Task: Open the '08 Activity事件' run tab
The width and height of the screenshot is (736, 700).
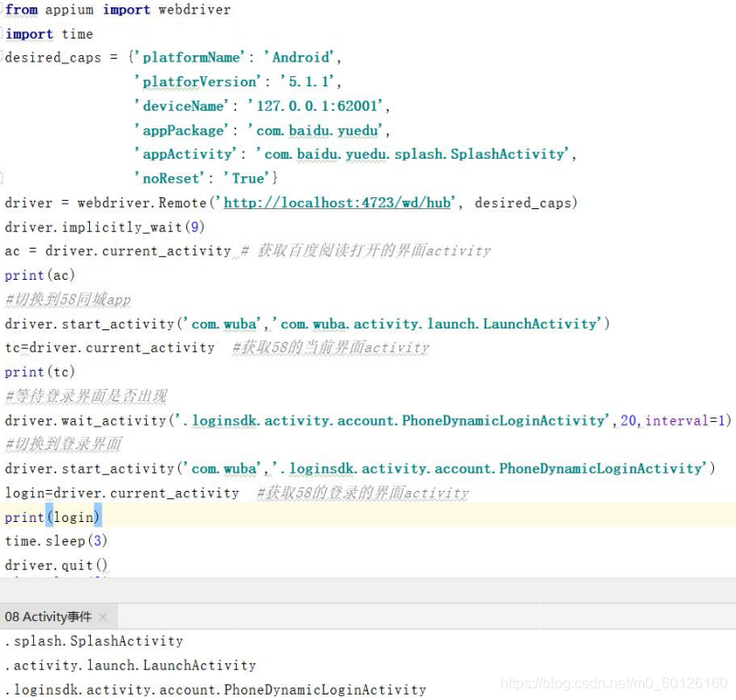Action: coord(49,617)
